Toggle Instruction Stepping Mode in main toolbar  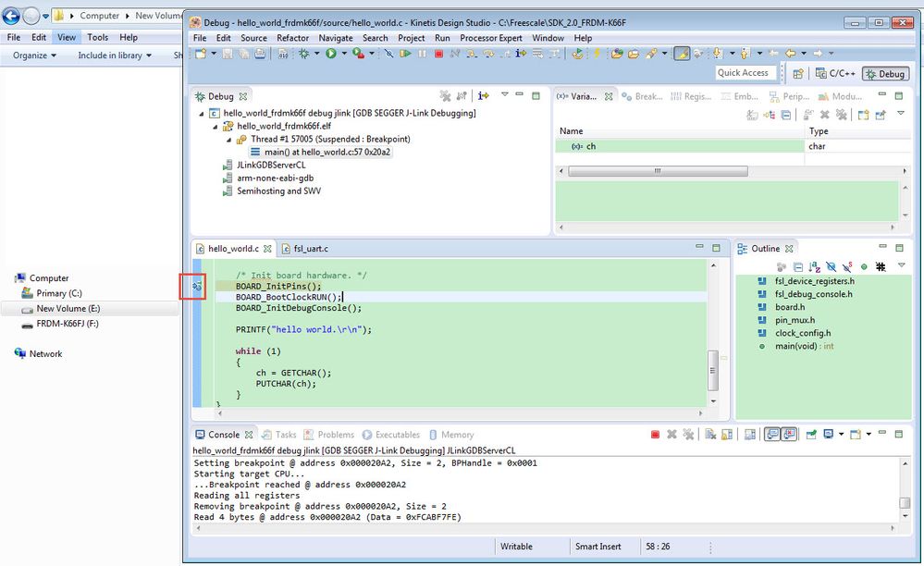click(x=521, y=54)
